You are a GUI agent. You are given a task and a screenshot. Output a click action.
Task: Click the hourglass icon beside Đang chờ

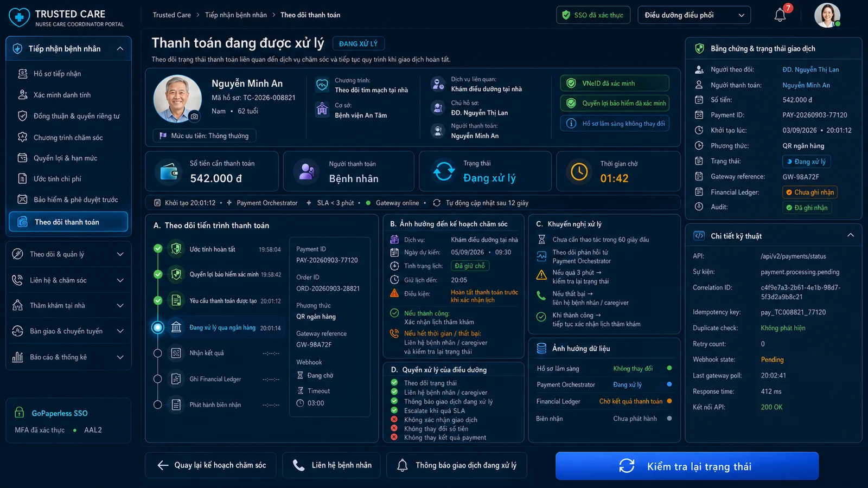pos(300,375)
